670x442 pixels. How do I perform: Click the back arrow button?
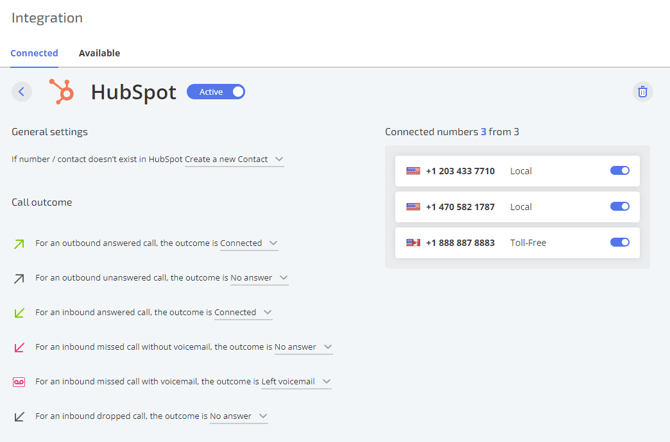tap(22, 91)
